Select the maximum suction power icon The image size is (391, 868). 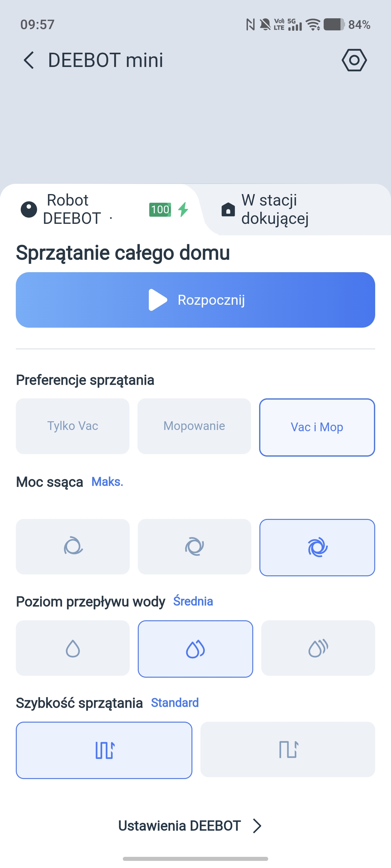[x=317, y=547]
